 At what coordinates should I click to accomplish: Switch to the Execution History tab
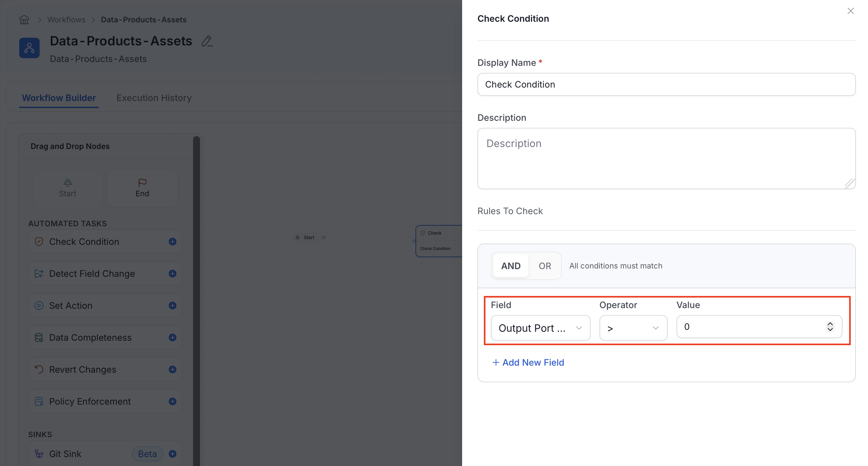click(154, 98)
